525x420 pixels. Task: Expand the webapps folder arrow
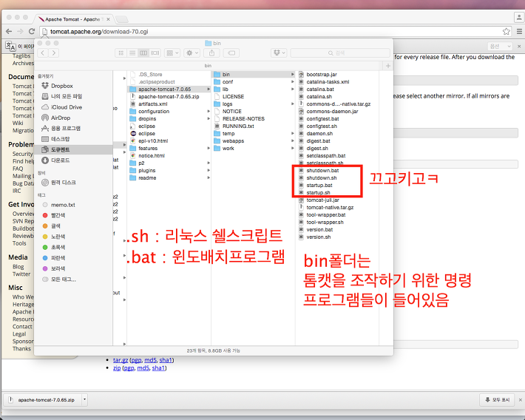292,141
